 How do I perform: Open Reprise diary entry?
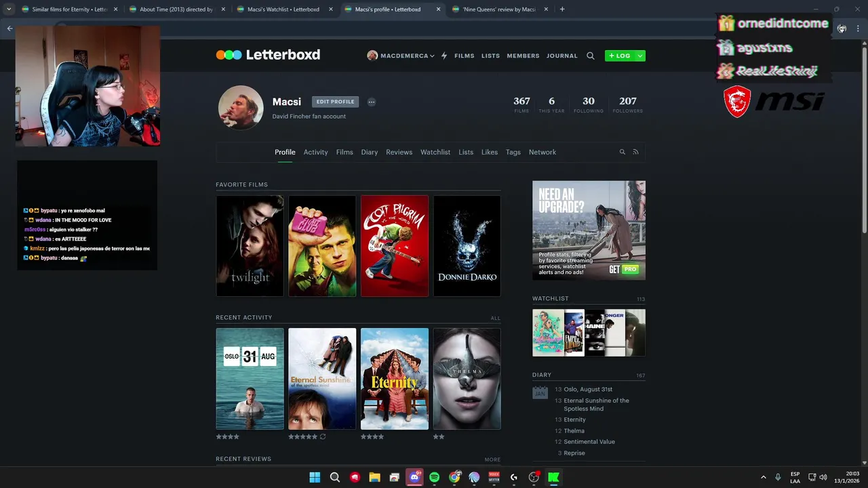574,453
